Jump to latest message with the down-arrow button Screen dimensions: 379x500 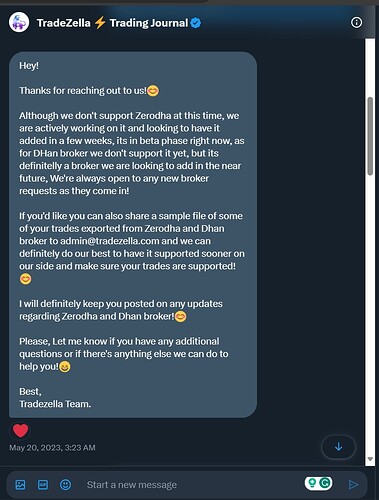pos(338,447)
